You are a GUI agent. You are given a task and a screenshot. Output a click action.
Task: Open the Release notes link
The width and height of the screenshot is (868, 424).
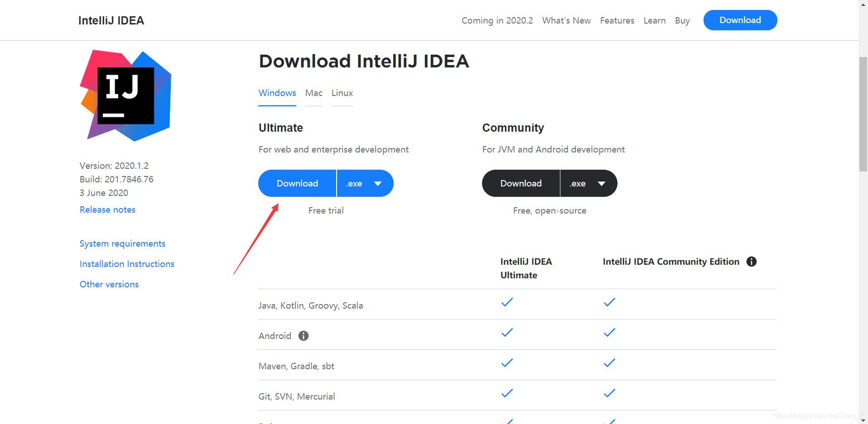pyautogui.click(x=107, y=210)
